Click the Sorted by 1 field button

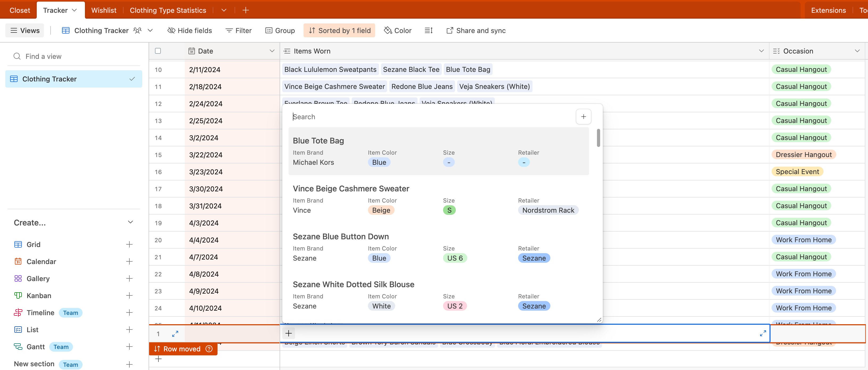click(x=339, y=30)
